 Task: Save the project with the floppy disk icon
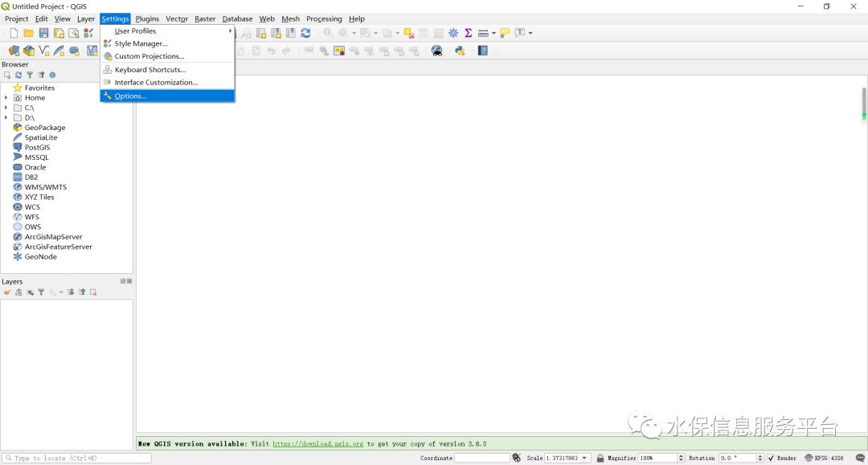click(43, 33)
